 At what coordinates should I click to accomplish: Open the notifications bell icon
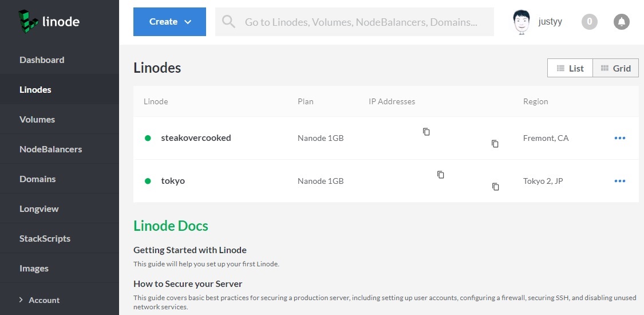(622, 22)
